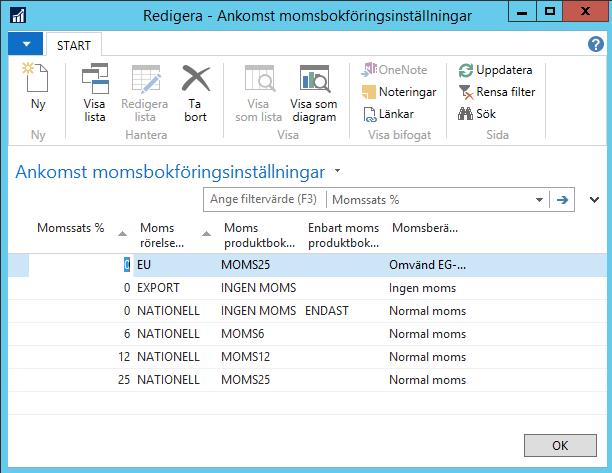Sort by the Momssats % column header
Screen dimensions: 612x473
[70, 228]
